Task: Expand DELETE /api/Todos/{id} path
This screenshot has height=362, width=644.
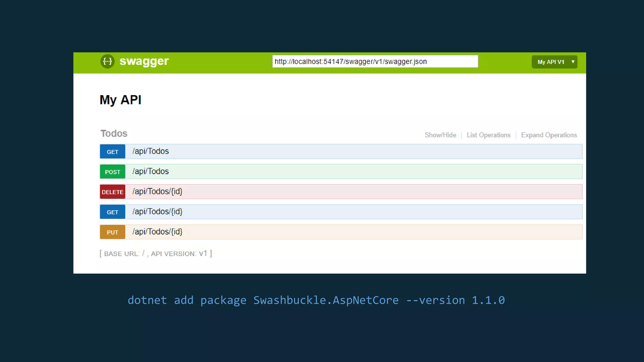Action: click(158, 191)
